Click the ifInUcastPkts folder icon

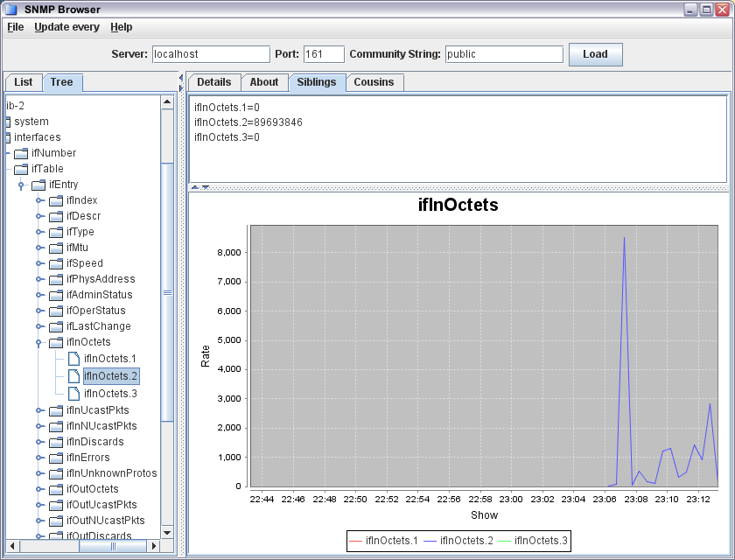(x=56, y=411)
